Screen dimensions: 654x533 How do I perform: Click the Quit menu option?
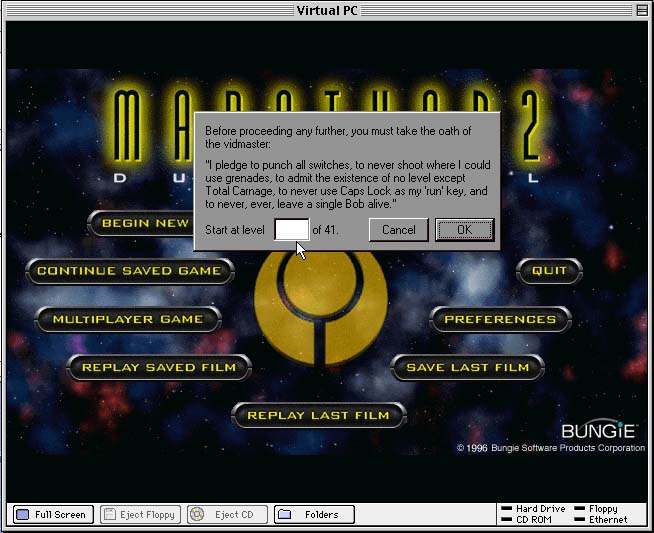[x=548, y=271]
